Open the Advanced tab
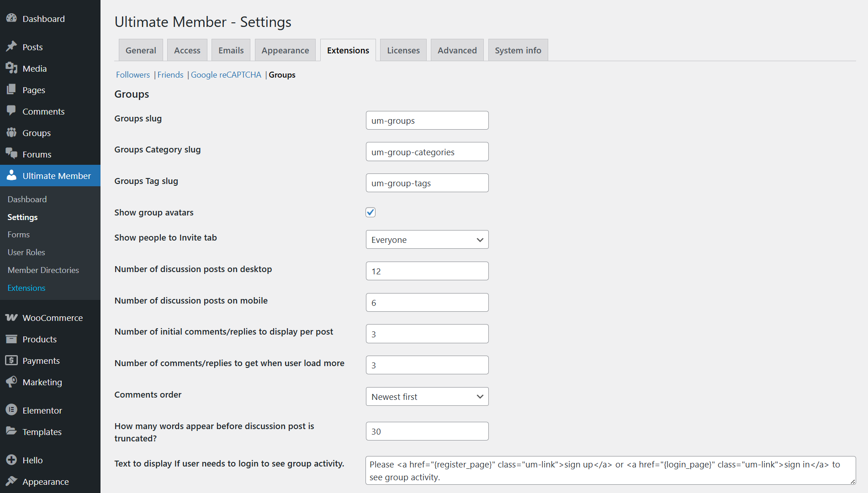Screen dimensions: 868x493 click(457, 50)
